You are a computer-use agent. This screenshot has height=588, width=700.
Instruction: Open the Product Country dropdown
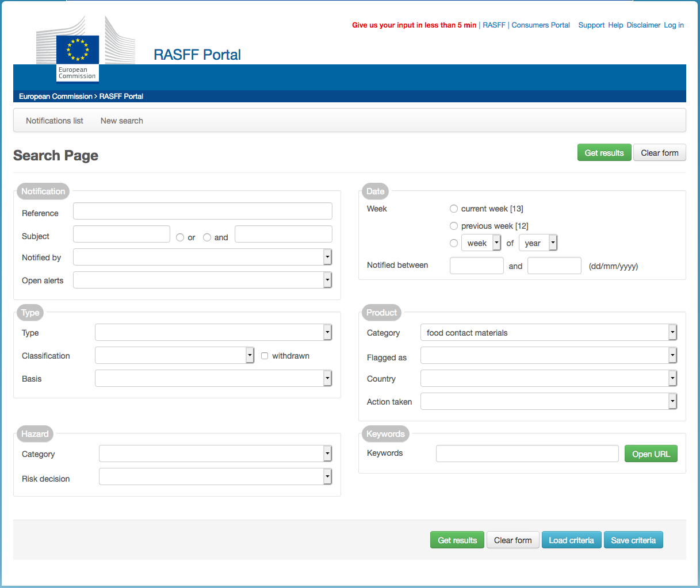pos(549,378)
